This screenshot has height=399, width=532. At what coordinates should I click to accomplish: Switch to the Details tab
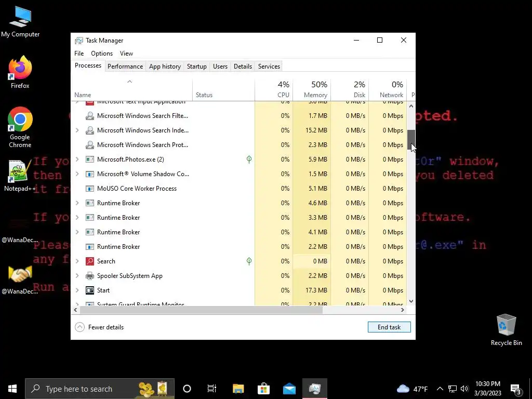coord(243,66)
